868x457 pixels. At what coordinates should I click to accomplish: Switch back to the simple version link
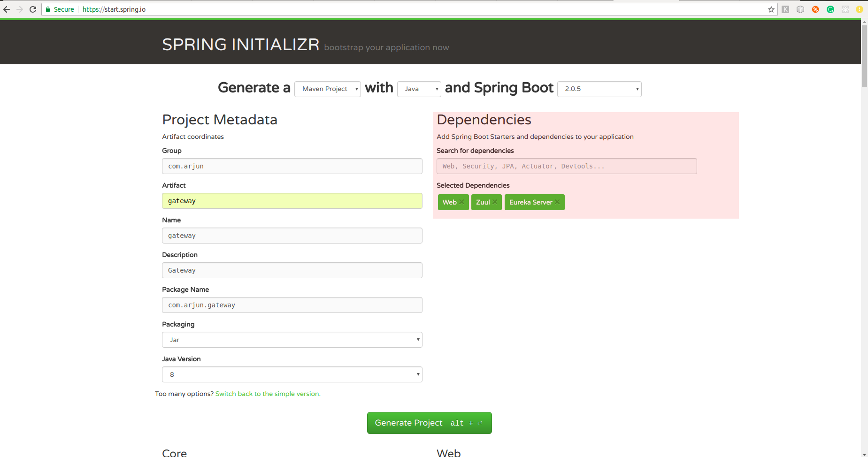[x=268, y=394]
